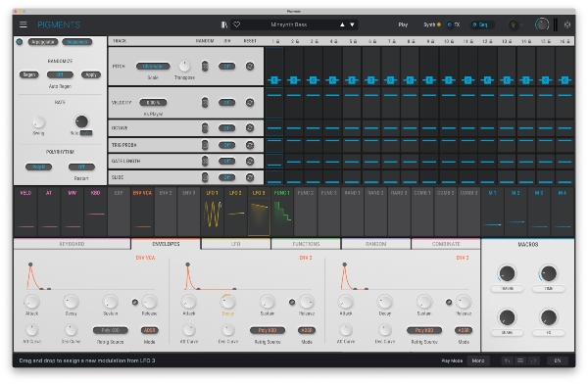Toggle Slide track S/N Off switch
This screenshot has width=588, height=384.
tap(227, 177)
